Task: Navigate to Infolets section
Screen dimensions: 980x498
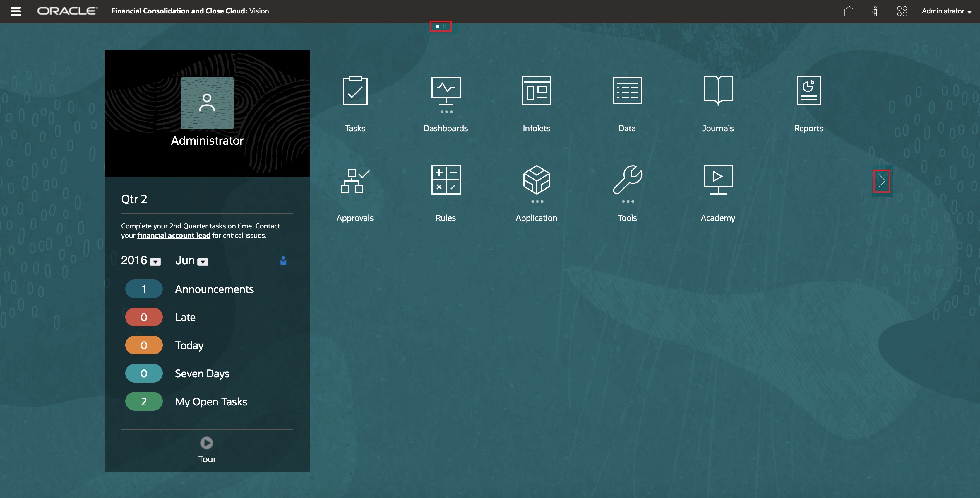Action: point(536,103)
